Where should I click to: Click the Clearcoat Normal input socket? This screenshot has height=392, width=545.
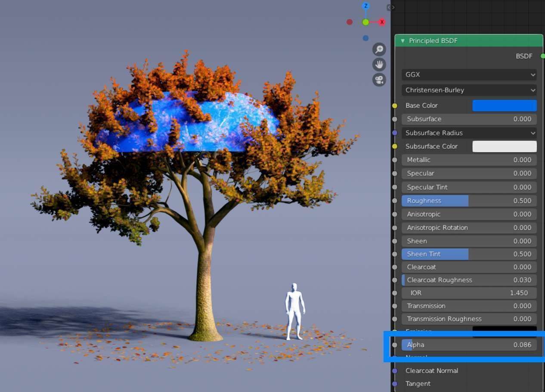pyautogui.click(x=395, y=370)
